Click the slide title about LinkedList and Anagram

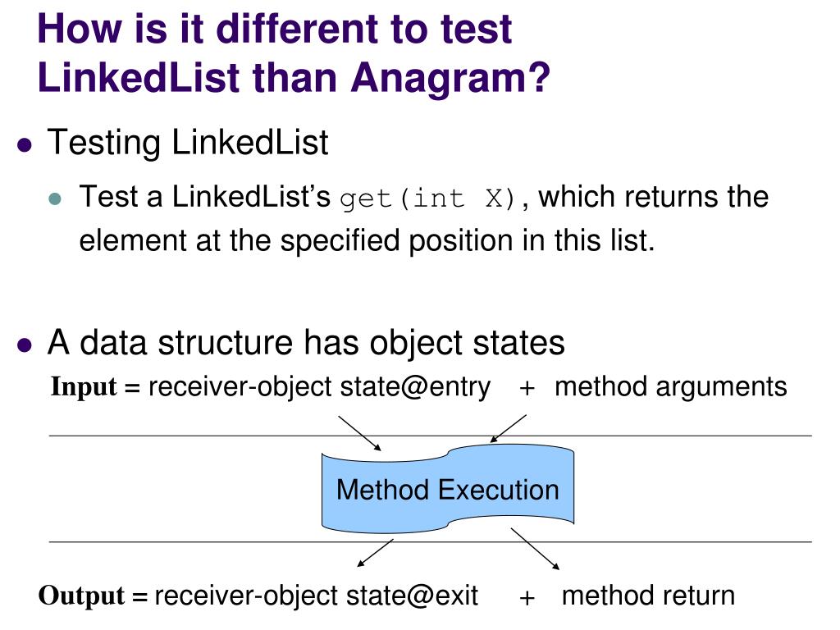(x=294, y=53)
